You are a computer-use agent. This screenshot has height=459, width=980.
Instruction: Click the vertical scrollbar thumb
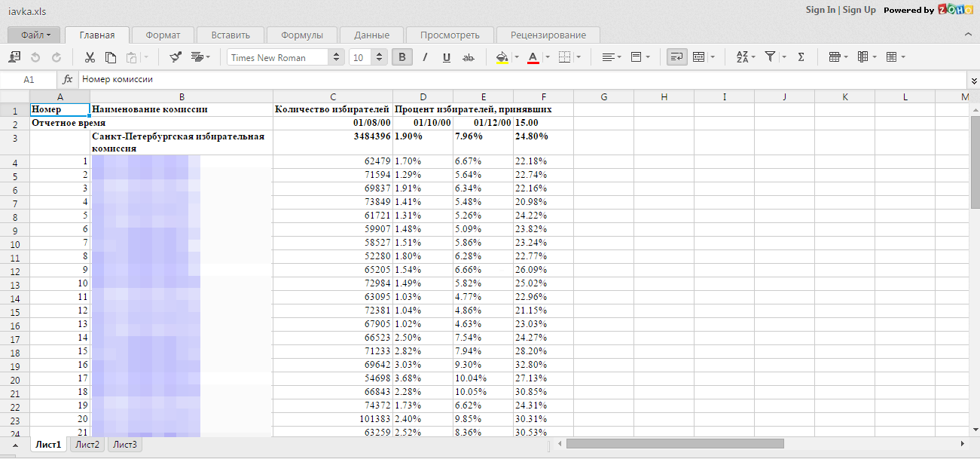point(975,163)
